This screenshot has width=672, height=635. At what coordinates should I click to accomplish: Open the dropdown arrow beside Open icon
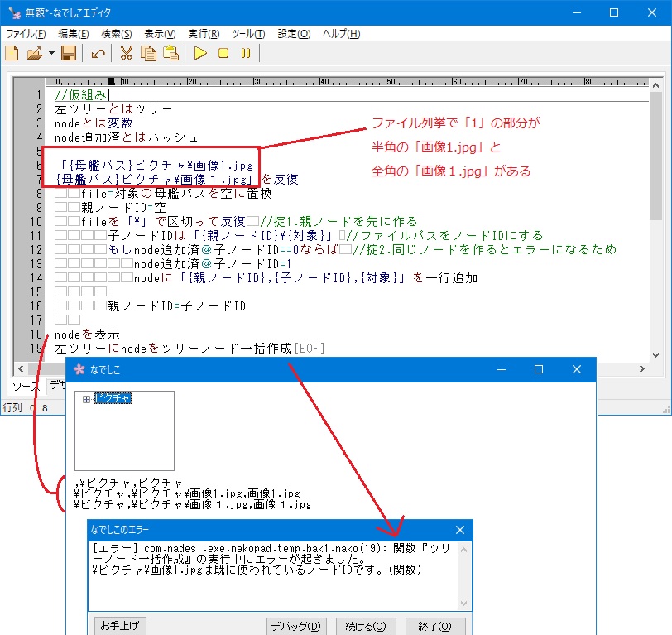51,53
